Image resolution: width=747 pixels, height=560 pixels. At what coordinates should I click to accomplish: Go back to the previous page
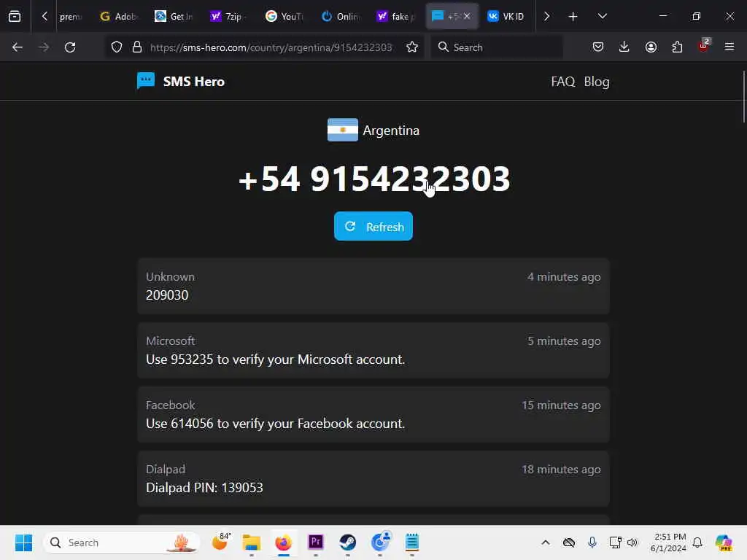[18, 47]
